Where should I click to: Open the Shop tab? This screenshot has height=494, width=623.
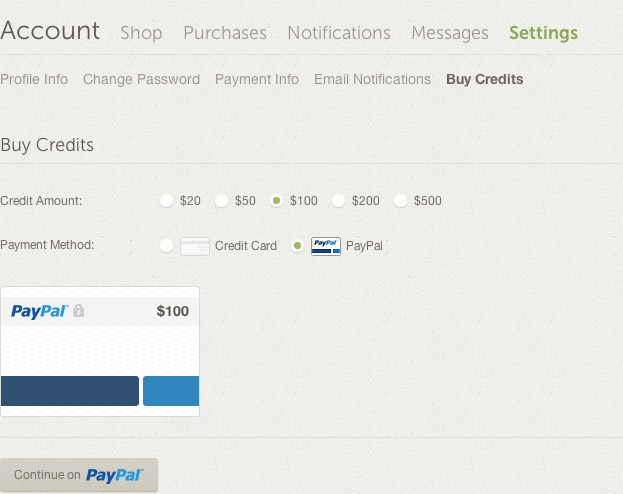[x=141, y=33]
